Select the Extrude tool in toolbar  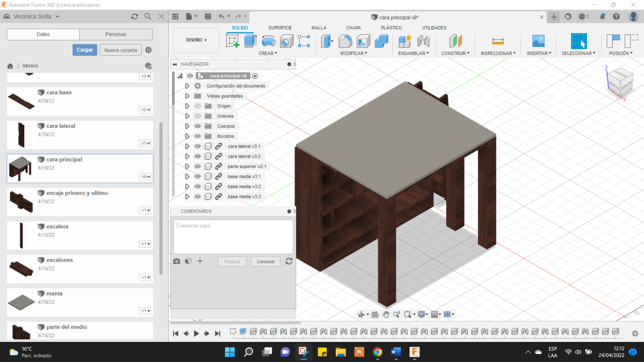pos(250,41)
